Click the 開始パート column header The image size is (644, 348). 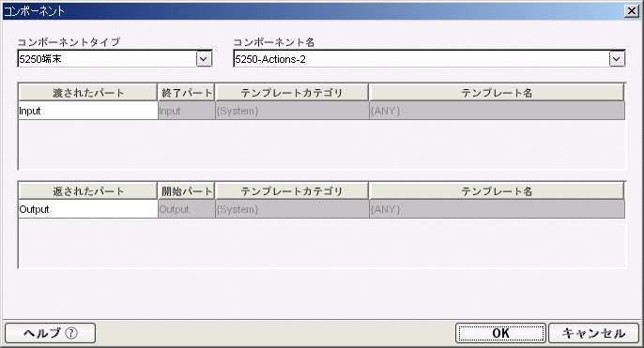187,191
